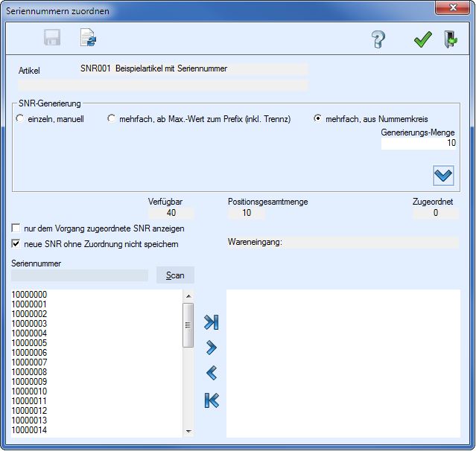Confirm with the green checkmark icon
The height and width of the screenshot is (451, 476).
click(x=423, y=39)
